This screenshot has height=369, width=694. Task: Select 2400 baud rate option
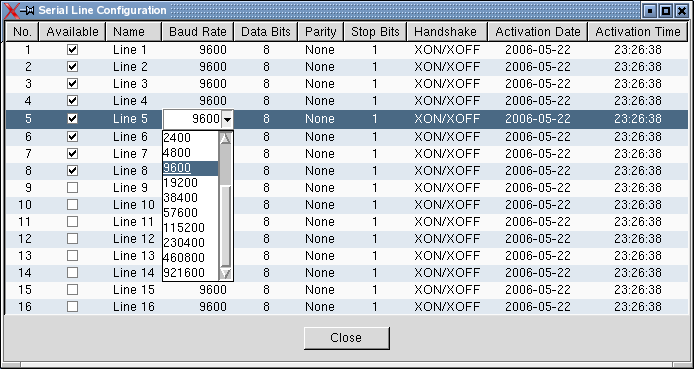pyautogui.click(x=191, y=138)
